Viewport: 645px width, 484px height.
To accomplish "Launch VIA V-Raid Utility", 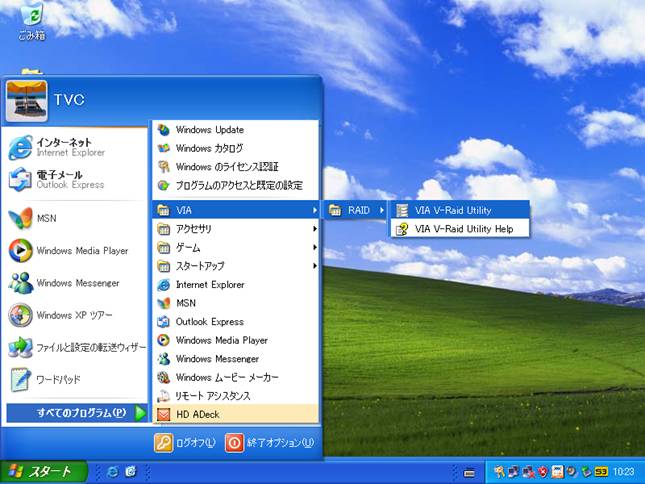I will click(x=460, y=210).
